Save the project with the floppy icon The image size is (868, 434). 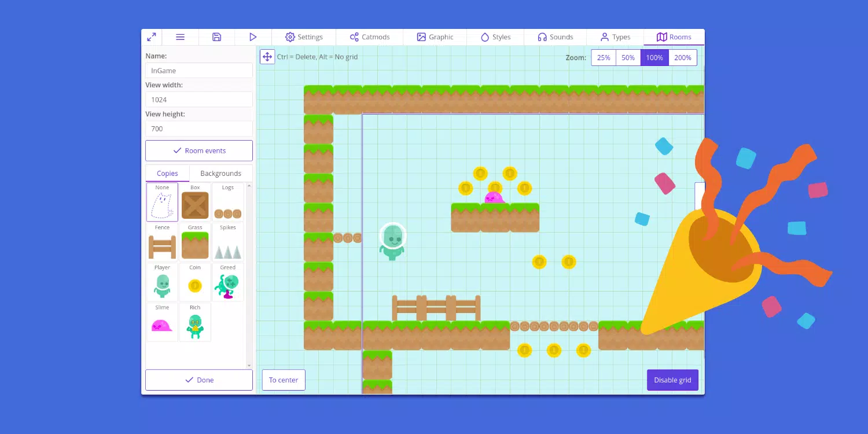pyautogui.click(x=216, y=37)
